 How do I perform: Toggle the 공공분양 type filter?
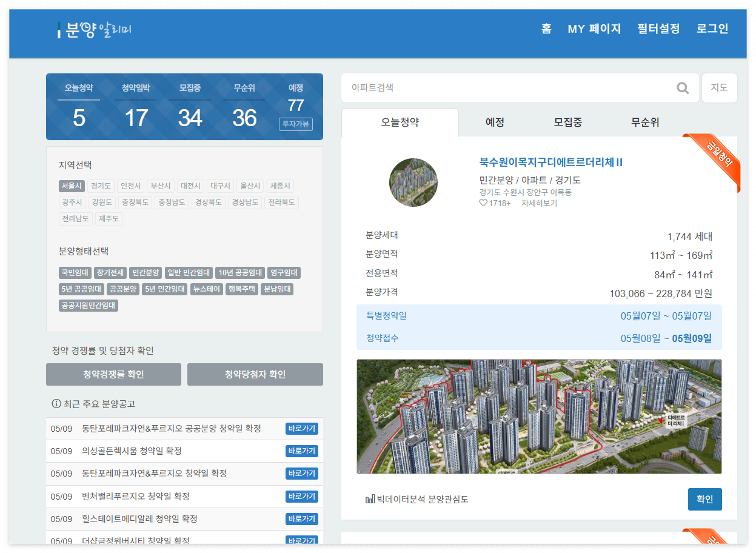click(x=124, y=289)
